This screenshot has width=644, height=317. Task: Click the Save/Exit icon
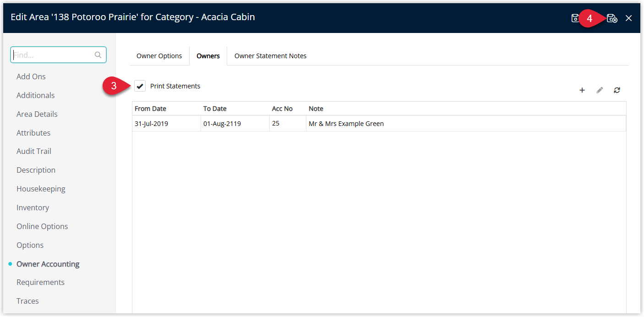tap(612, 18)
